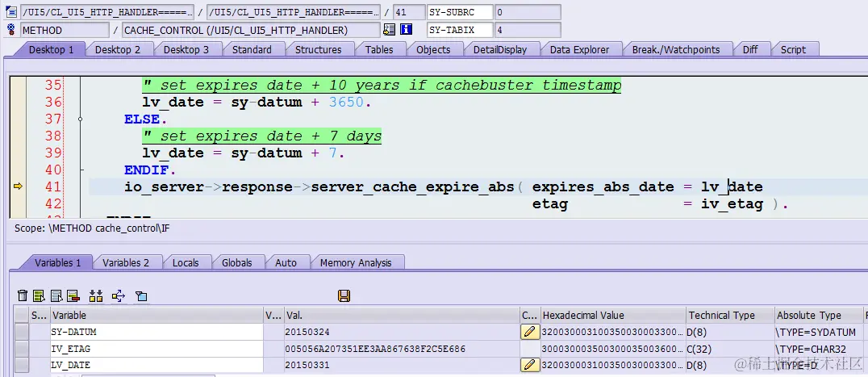
Task: Click the blue info icon beside CACHE_CONTROL
Action: pyautogui.click(x=407, y=30)
